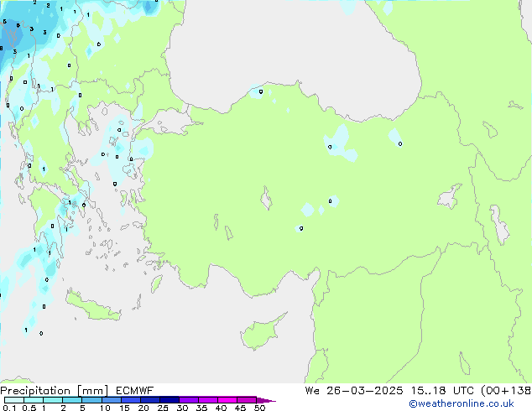This screenshot has height=411, width=532.
Task: Click the island of Crete on map
Action: point(93,307)
